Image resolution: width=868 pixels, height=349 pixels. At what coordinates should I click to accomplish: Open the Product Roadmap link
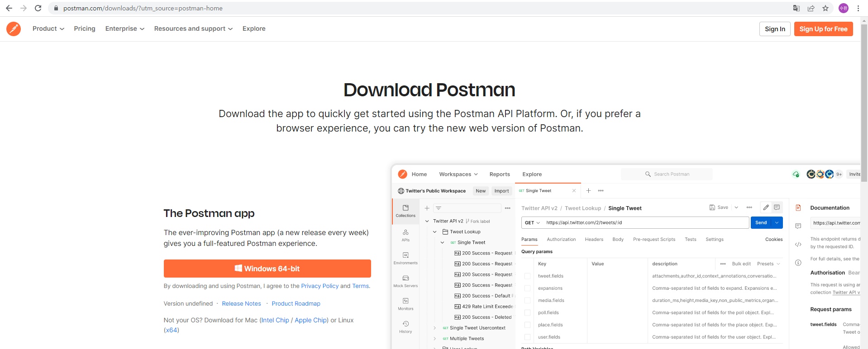point(296,303)
